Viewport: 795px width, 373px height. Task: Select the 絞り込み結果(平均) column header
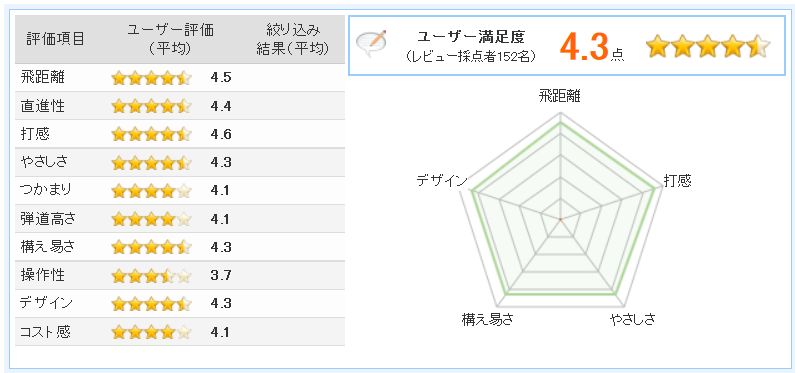tap(294, 39)
